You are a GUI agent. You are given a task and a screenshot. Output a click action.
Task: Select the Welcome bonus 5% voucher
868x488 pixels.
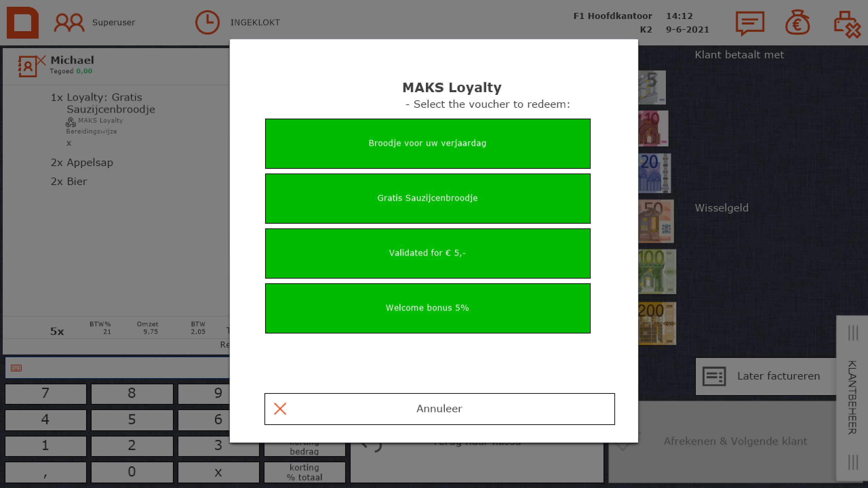tap(428, 308)
